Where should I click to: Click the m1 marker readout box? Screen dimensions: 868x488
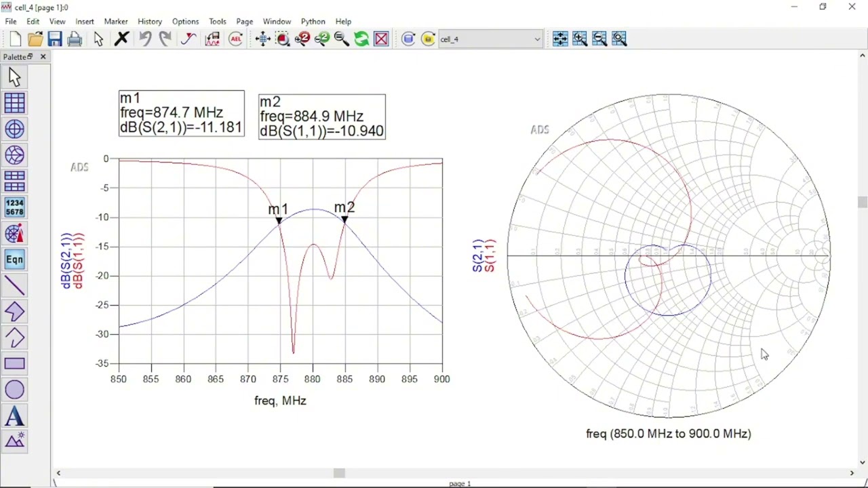coord(181,113)
